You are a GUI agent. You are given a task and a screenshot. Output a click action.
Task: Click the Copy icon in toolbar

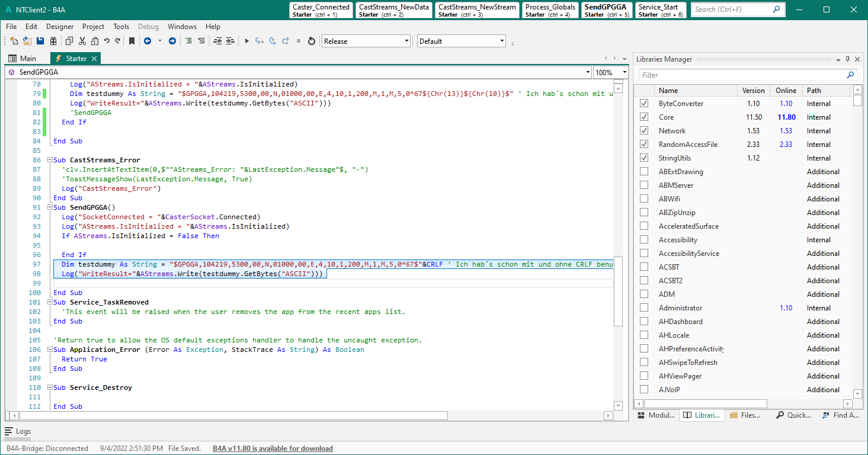(69, 41)
